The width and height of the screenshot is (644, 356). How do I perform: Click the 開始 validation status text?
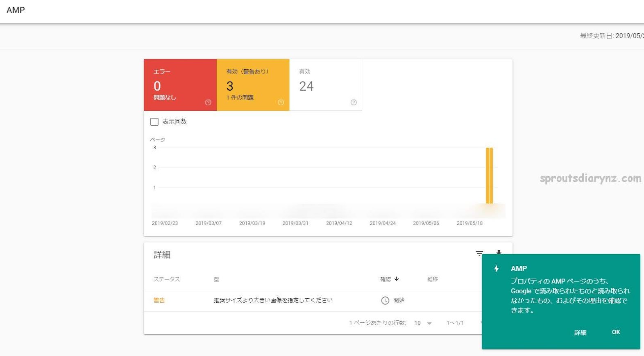click(x=399, y=300)
